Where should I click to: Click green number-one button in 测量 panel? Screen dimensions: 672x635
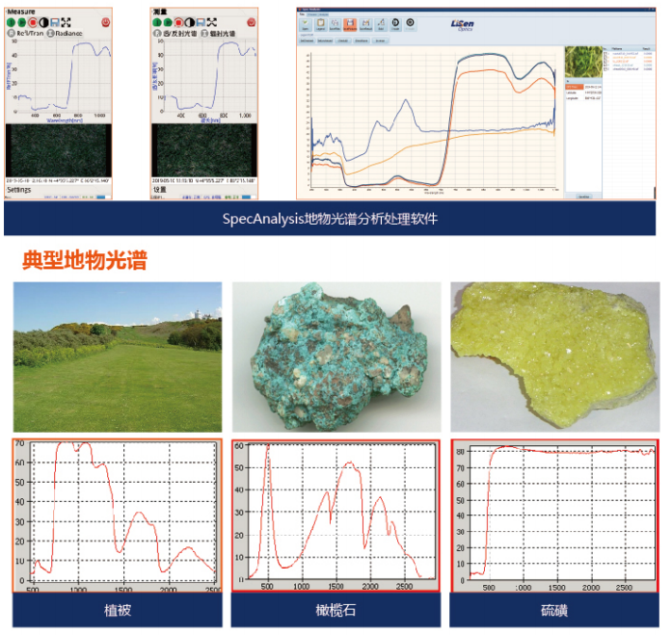(x=157, y=22)
